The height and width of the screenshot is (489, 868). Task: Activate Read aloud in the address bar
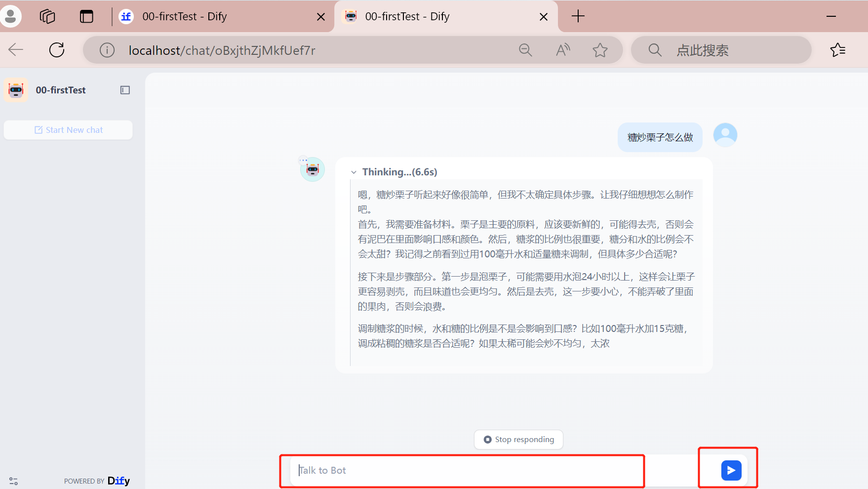563,49
